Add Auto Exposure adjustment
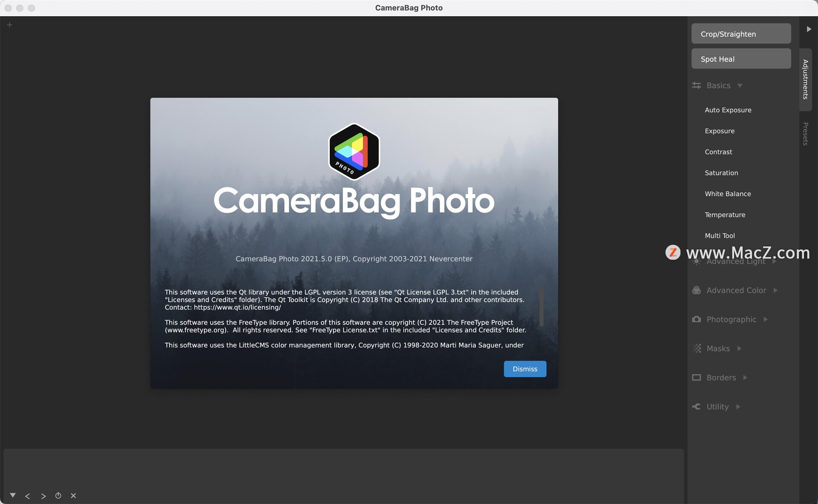The width and height of the screenshot is (818, 504). click(728, 110)
